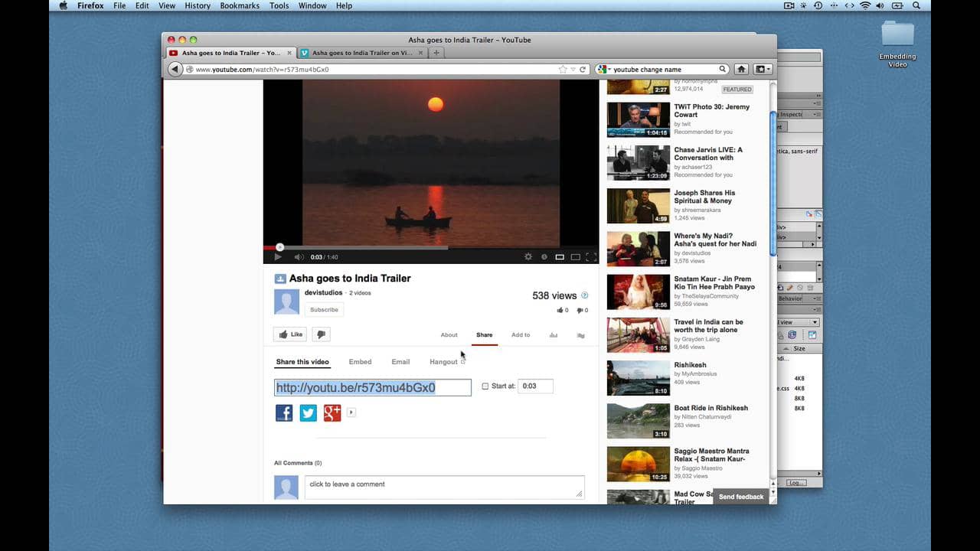This screenshot has width=980, height=551.
Task: Open Chase Jarvis LIVE video thumbnail
Action: (639, 162)
